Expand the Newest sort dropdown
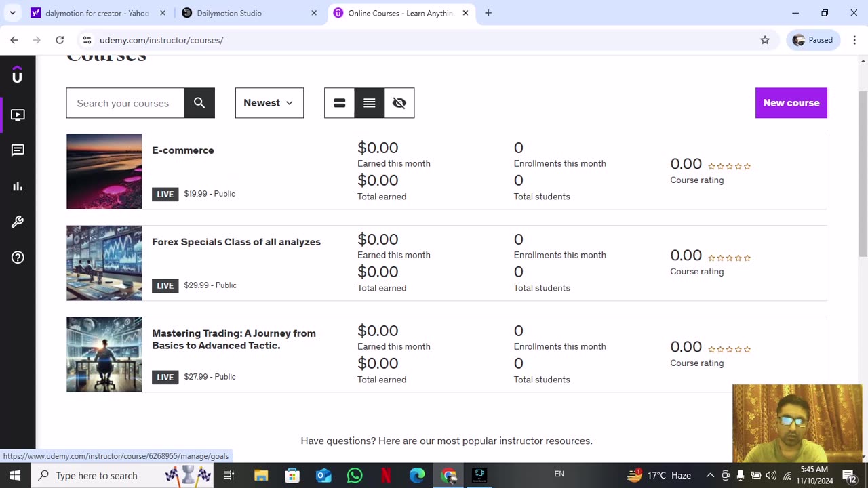Viewport: 868px width, 488px height. click(269, 103)
